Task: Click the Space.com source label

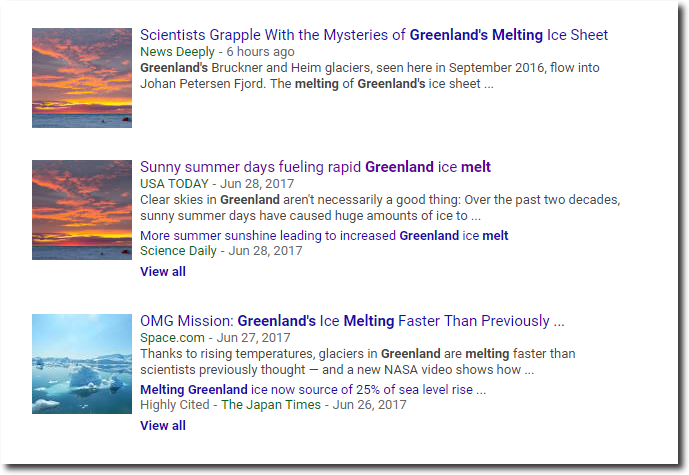Action: point(172,337)
